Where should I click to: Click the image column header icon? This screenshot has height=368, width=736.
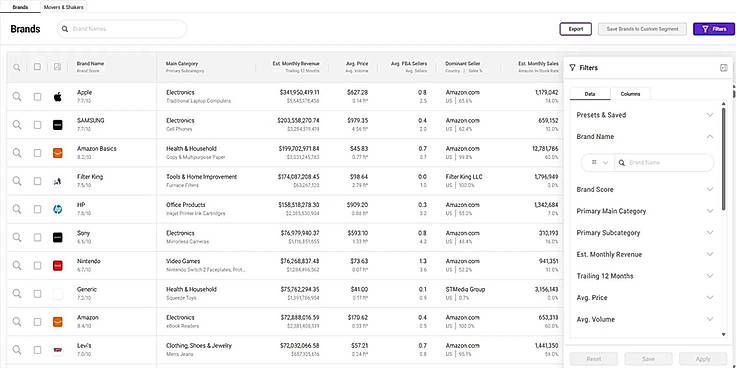click(x=57, y=67)
